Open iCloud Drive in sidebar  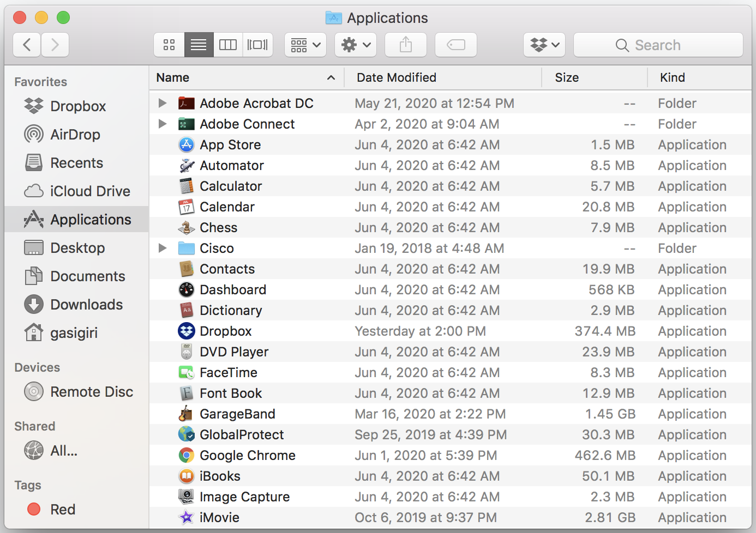pos(76,191)
